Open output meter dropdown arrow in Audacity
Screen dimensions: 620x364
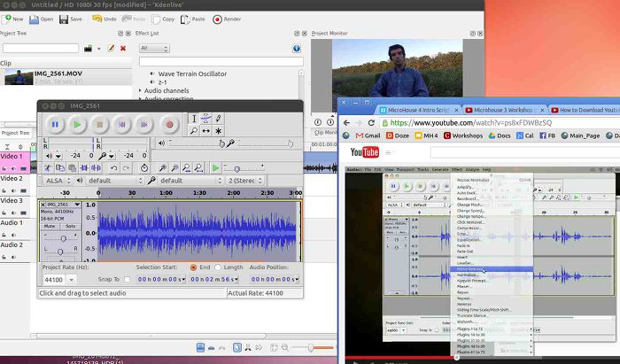click(58, 156)
